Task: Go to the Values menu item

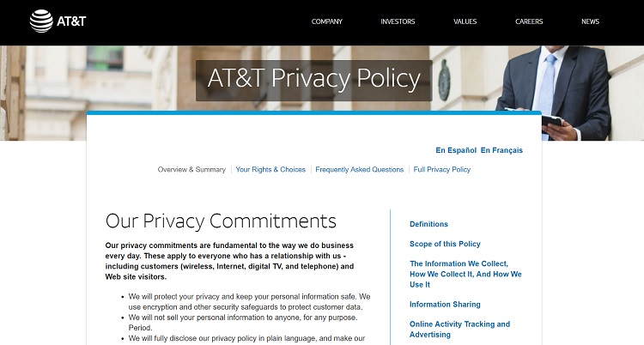Action: point(465,21)
